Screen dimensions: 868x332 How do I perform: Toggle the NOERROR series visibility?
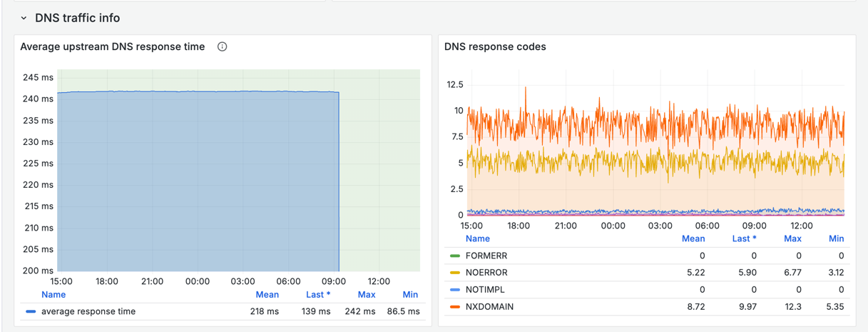(x=486, y=273)
